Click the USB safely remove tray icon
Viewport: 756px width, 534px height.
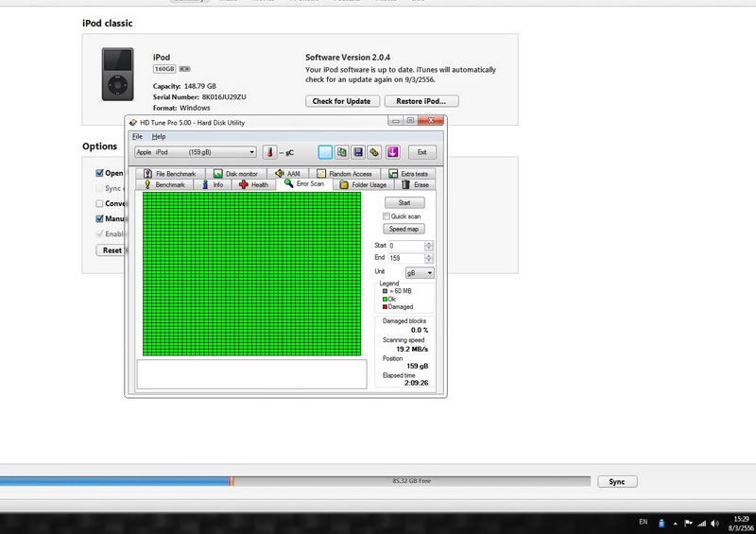click(661, 522)
